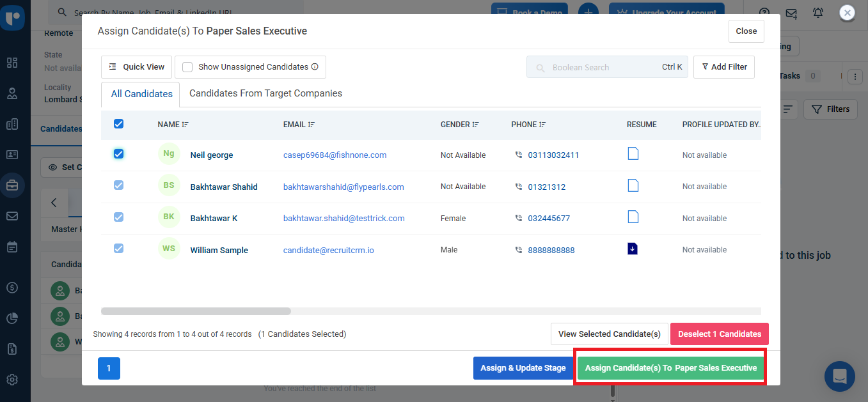Open Candidates tab in background page
The width and height of the screenshot is (868, 402).
pyautogui.click(x=61, y=129)
